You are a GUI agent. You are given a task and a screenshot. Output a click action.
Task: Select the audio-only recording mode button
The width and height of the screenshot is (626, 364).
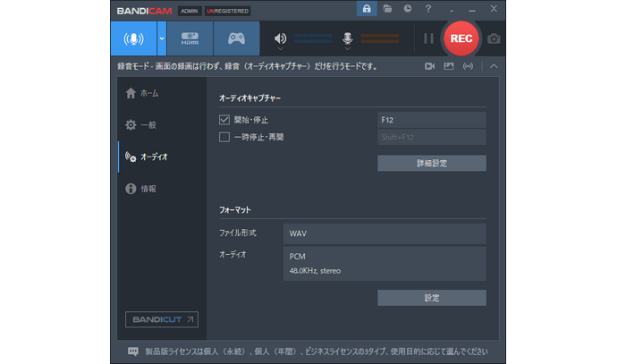133,38
